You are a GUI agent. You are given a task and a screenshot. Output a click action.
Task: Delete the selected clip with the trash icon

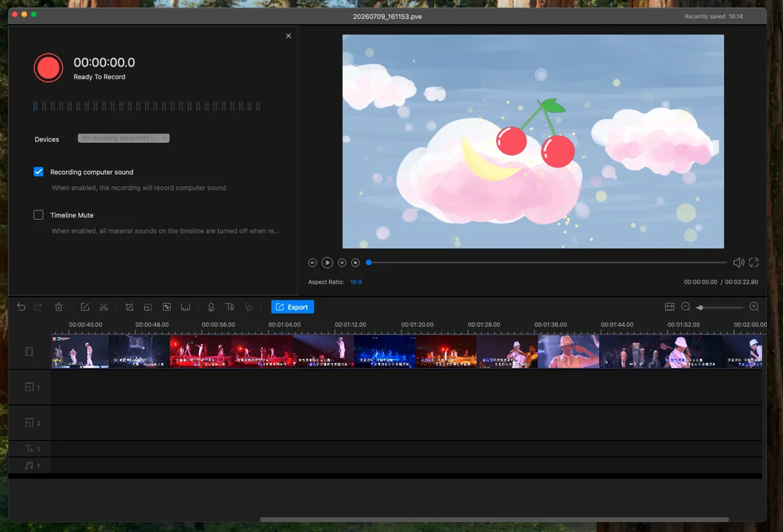59,307
